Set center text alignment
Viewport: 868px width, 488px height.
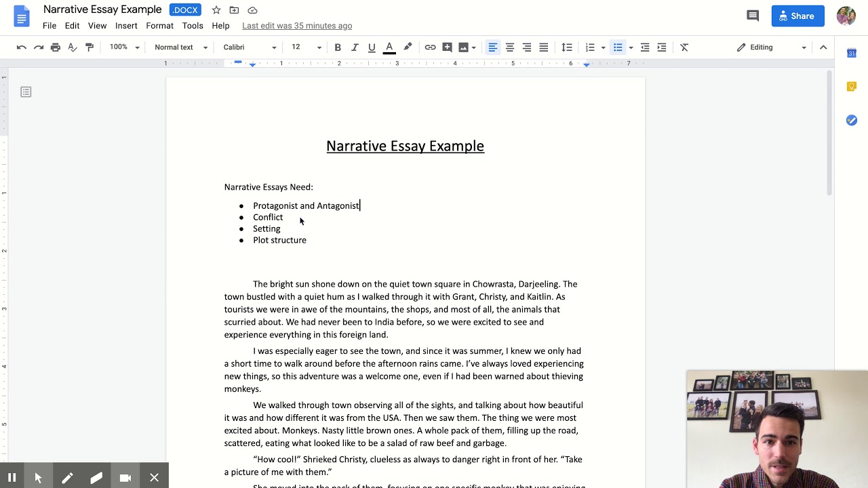[x=510, y=47]
